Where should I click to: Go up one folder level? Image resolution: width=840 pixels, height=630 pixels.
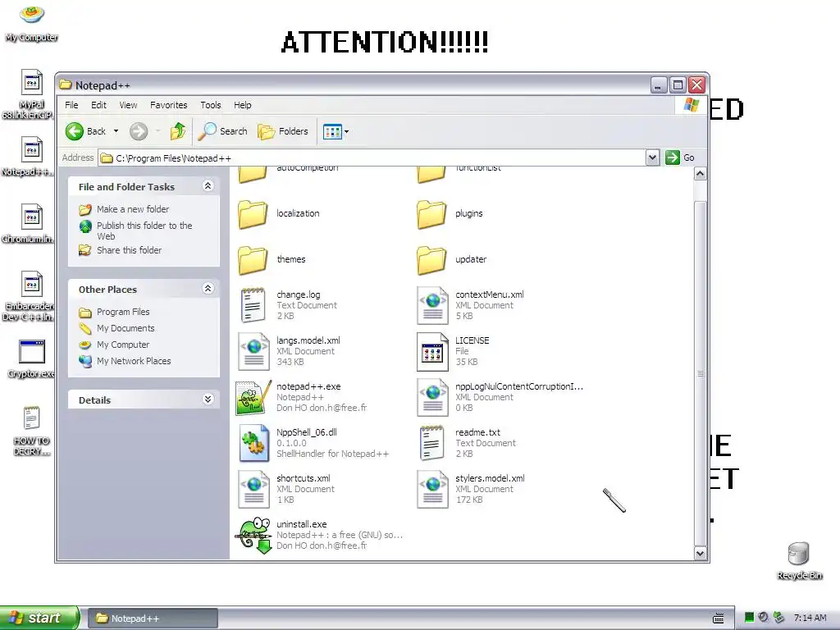(x=178, y=131)
